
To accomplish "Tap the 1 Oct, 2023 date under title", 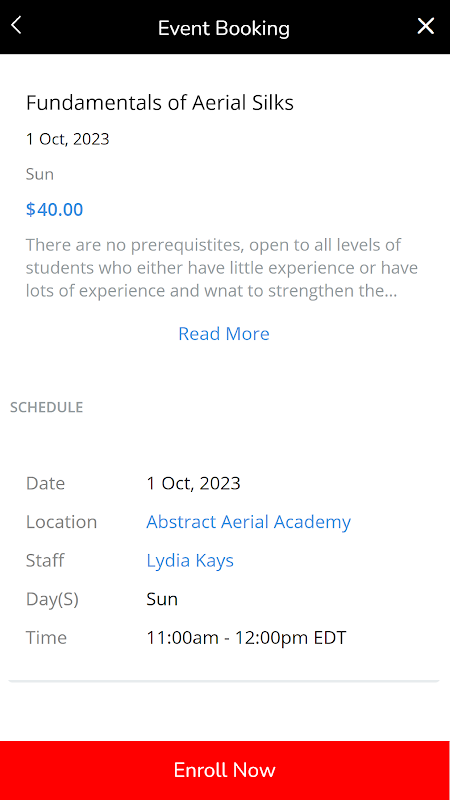I will click(x=68, y=139).
